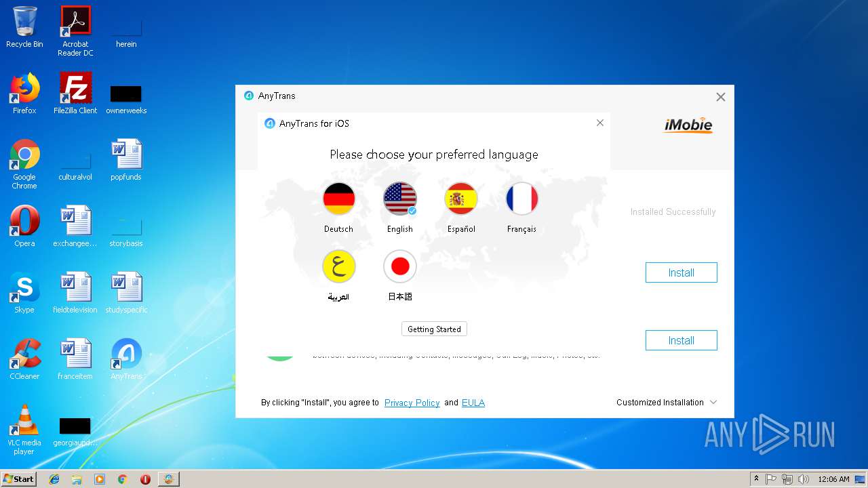Pick the Español flag icon
The width and height of the screenshot is (868, 488).
pyautogui.click(x=461, y=199)
